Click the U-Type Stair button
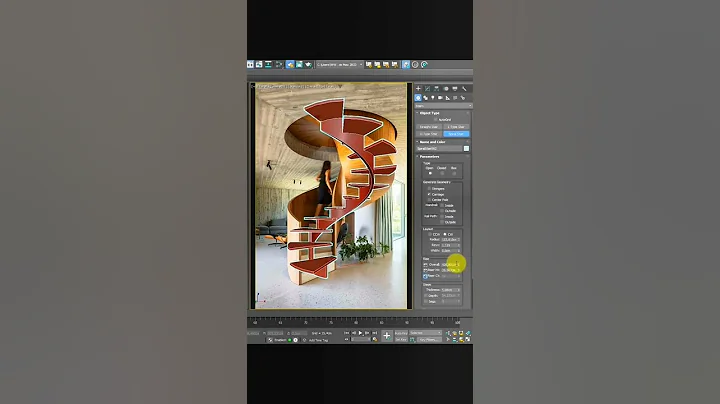The height and width of the screenshot is (404, 720). click(x=429, y=134)
